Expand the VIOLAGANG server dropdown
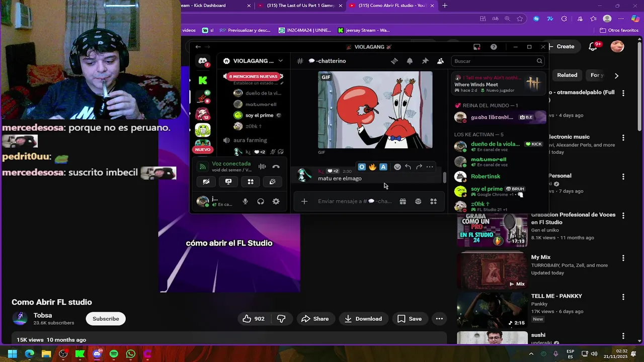This screenshot has width=644, height=362. (x=280, y=61)
